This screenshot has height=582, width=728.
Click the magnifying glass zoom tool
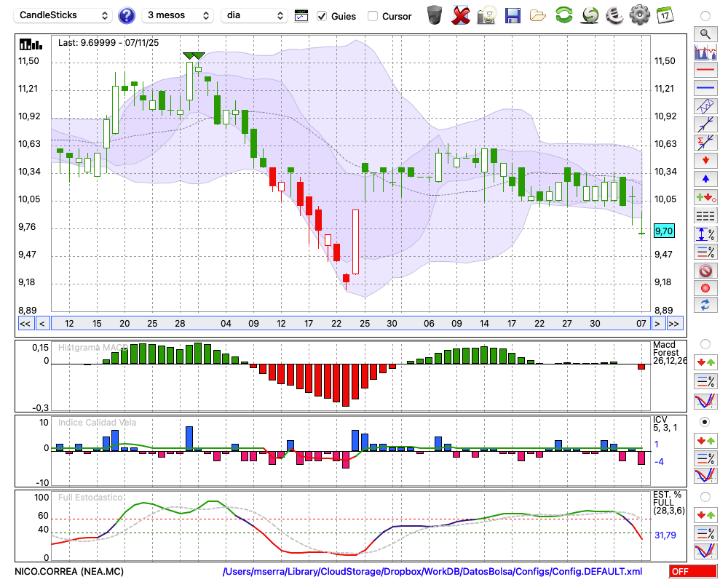coord(705,33)
